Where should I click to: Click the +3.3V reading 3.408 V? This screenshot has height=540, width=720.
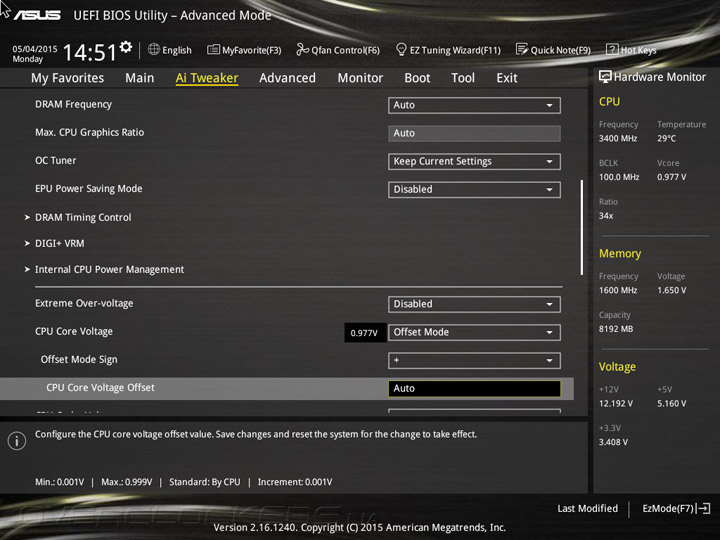613,442
